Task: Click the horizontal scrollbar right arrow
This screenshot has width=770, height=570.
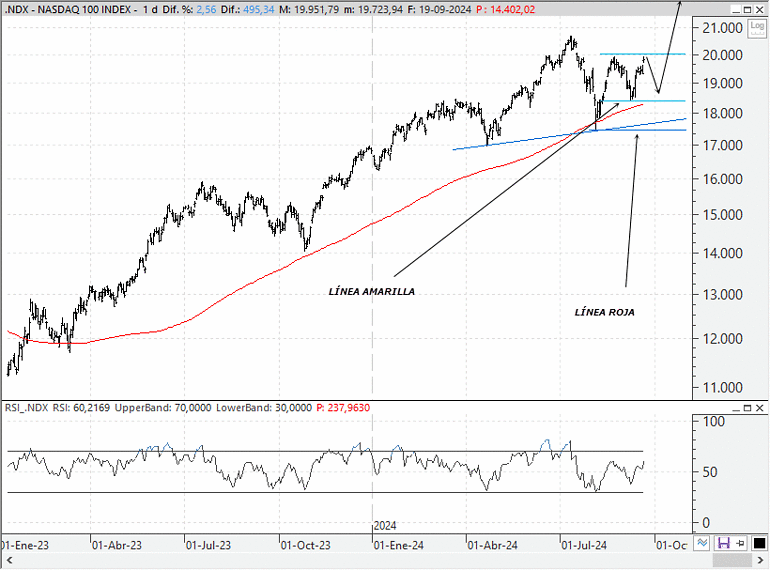Action: (x=762, y=560)
